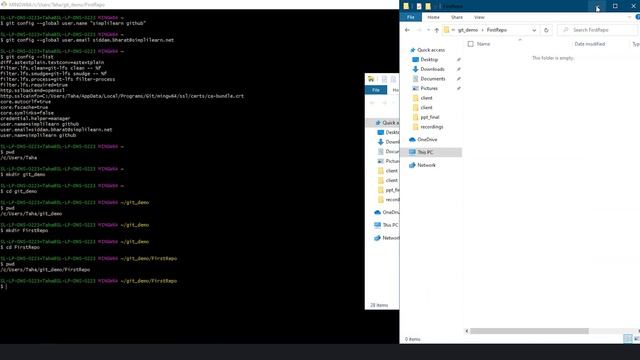Viewport: 640px width, 360px height.
Task: Click the Properties icon in FirstRepo title bar
Action: tap(419, 6)
